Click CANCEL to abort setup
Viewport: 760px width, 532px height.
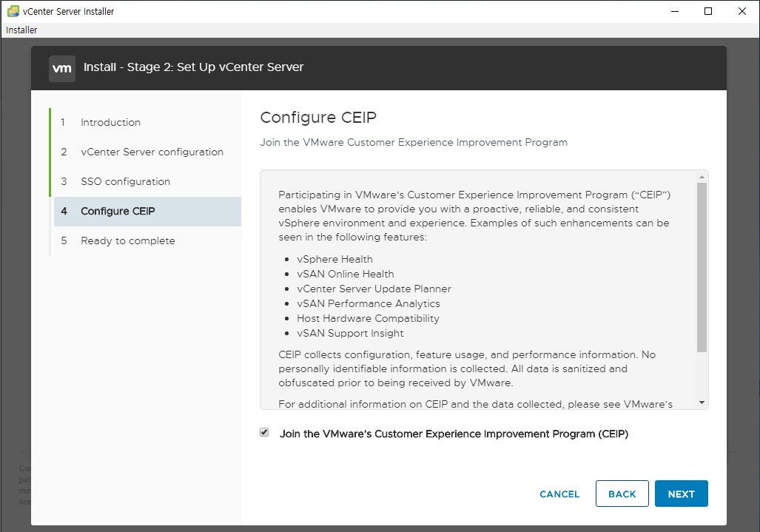(x=559, y=494)
